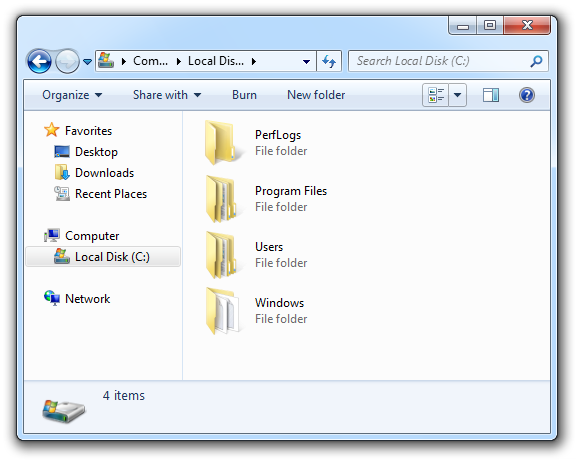
Task: Create a New folder
Action: pos(316,95)
